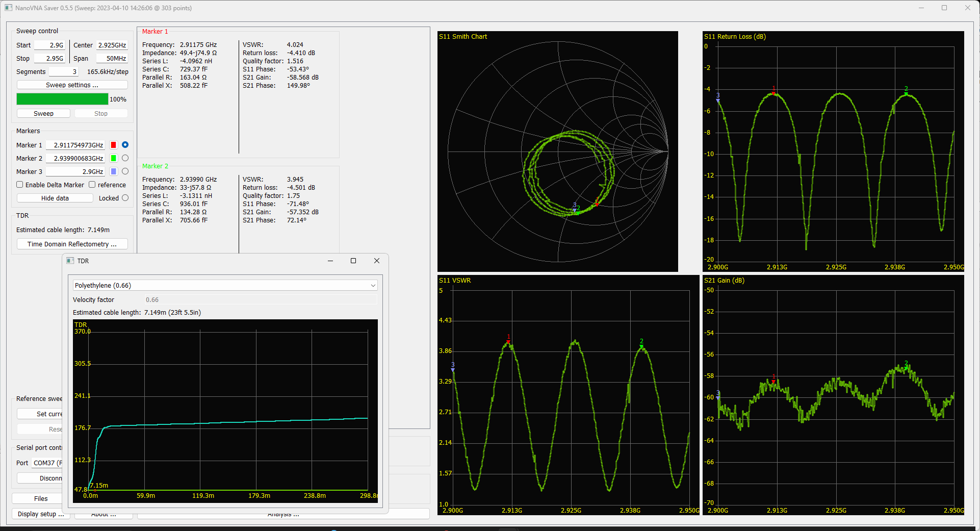Click the Marker 2 S21 Gain value
The image size is (980, 531).
(x=303, y=212)
